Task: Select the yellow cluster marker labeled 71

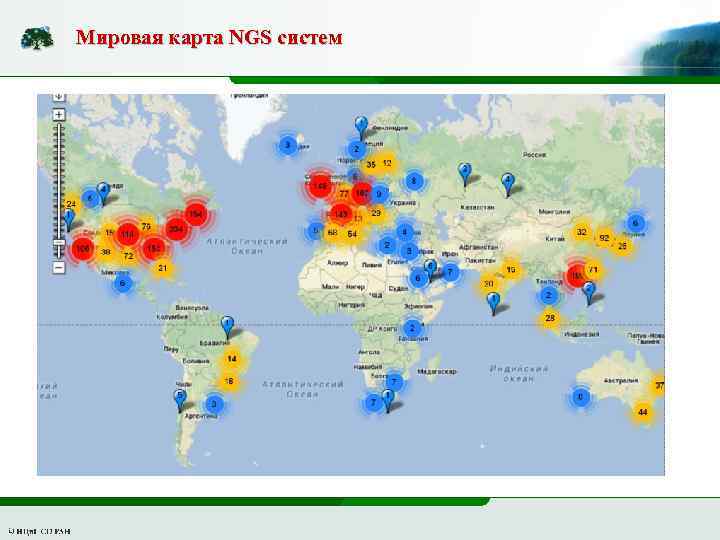Action: 594,270
